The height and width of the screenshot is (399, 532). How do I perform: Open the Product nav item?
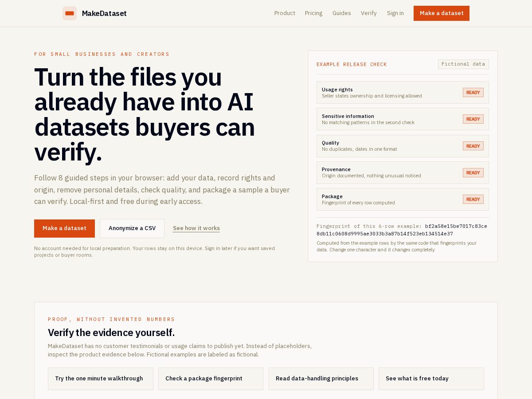click(285, 13)
